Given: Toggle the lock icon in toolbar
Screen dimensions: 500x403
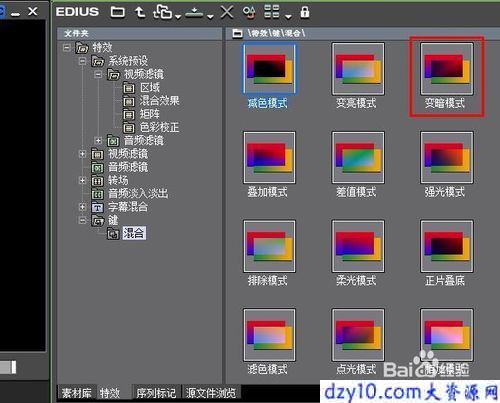Looking at the screenshot, I should click(305, 12).
